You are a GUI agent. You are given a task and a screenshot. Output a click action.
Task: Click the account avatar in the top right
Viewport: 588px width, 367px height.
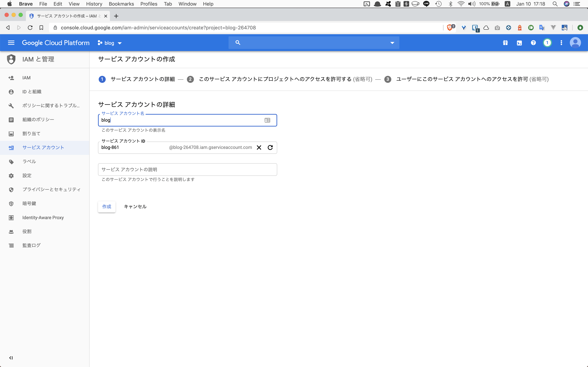[575, 42]
